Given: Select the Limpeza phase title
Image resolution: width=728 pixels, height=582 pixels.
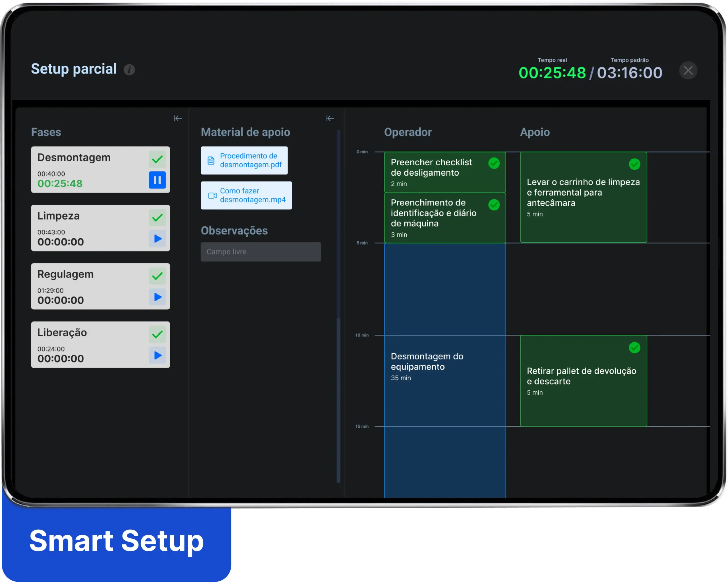Looking at the screenshot, I should click(58, 216).
